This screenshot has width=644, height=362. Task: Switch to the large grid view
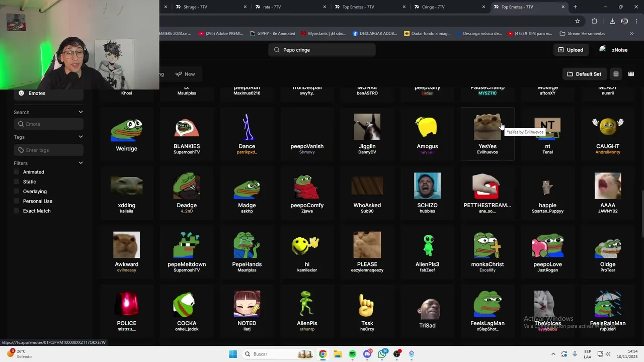pos(616,74)
